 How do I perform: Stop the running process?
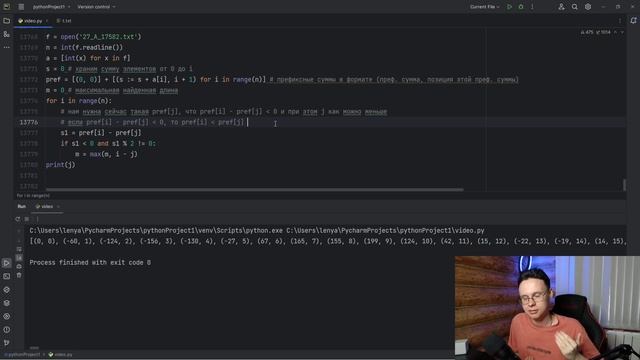click(x=27, y=219)
